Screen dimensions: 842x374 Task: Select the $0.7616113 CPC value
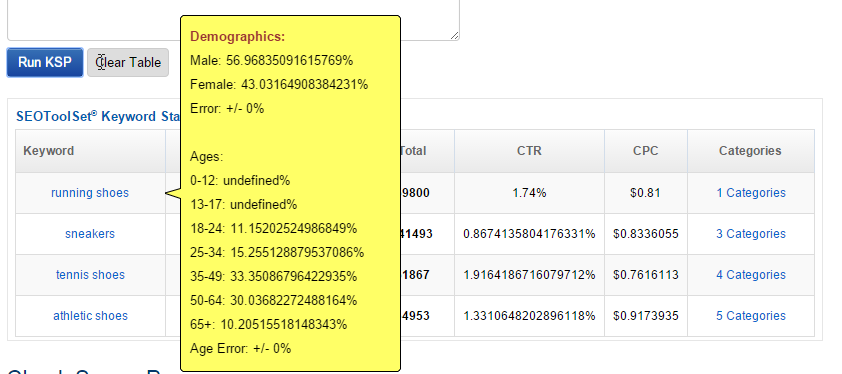coord(645,275)
